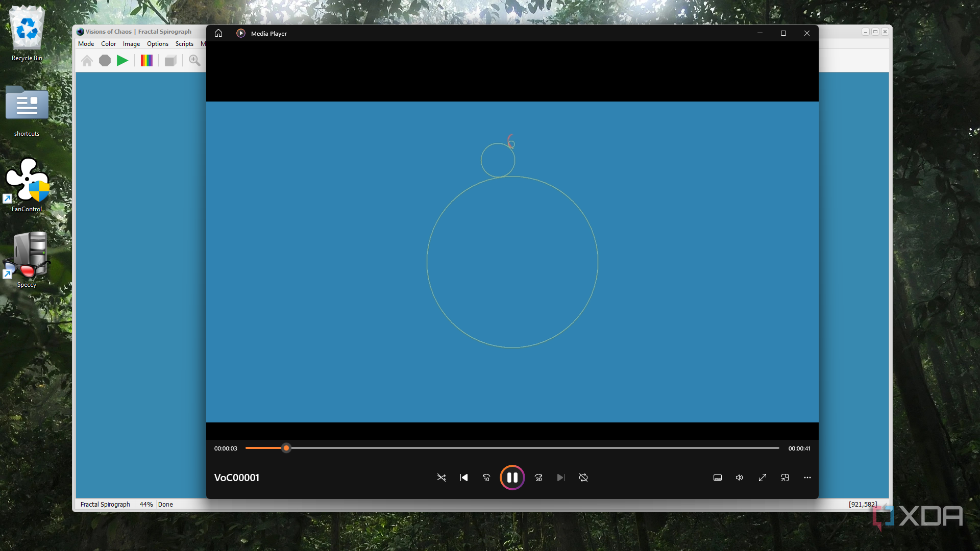
Task: Select the FanControl desktop shortcut
Action: point(27,185)
